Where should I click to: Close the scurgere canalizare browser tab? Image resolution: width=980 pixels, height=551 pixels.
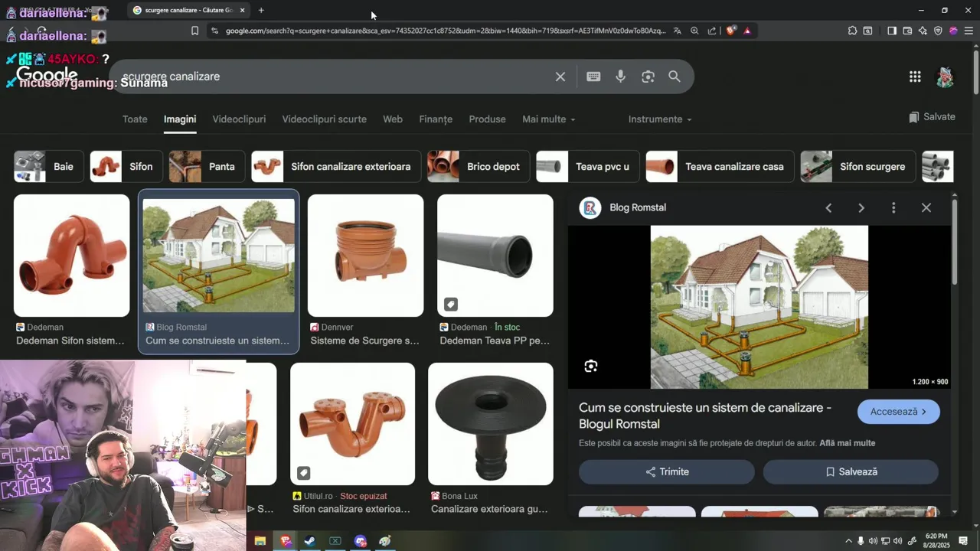[x=243, y=10]
